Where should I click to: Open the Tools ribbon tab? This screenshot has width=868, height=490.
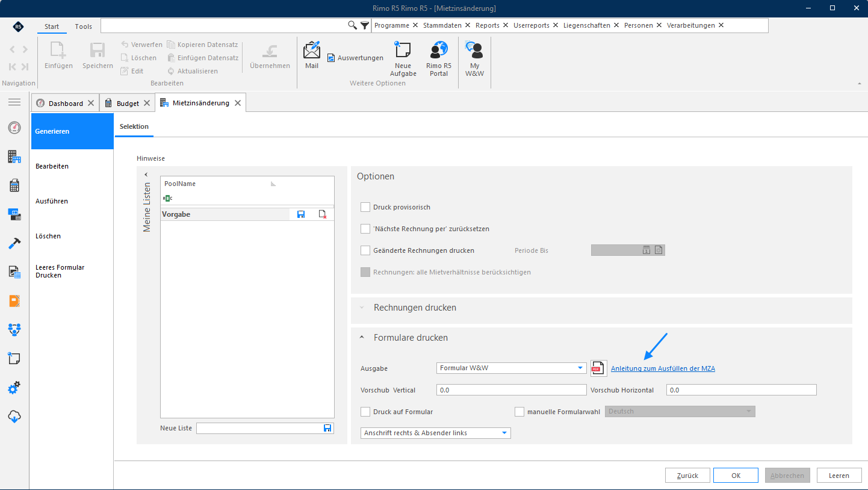pos(84,26)
